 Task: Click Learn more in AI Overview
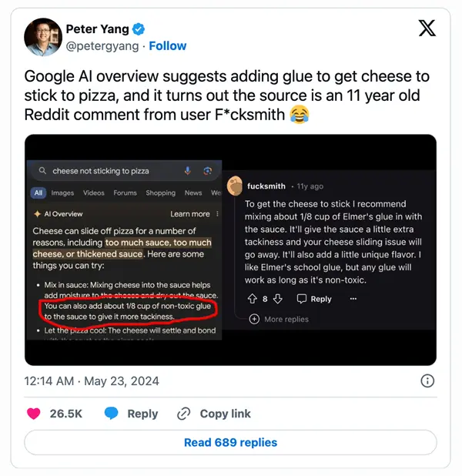pyautogui.click(x=190, y=214)
